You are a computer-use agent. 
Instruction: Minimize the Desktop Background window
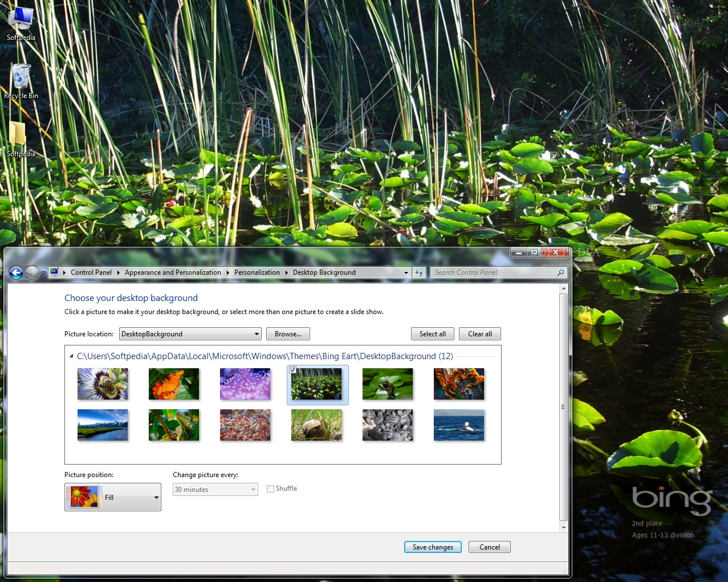pyautogui.click(x=518, y=252)
